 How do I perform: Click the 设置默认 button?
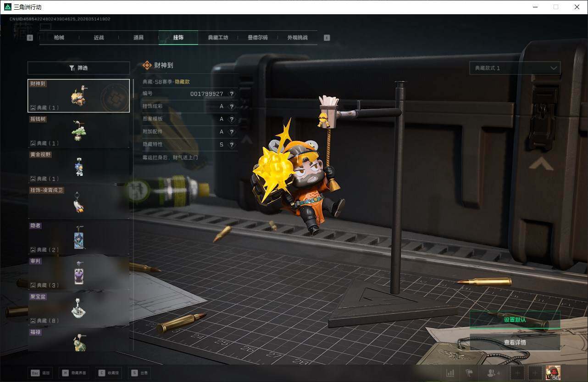[515, 320]
